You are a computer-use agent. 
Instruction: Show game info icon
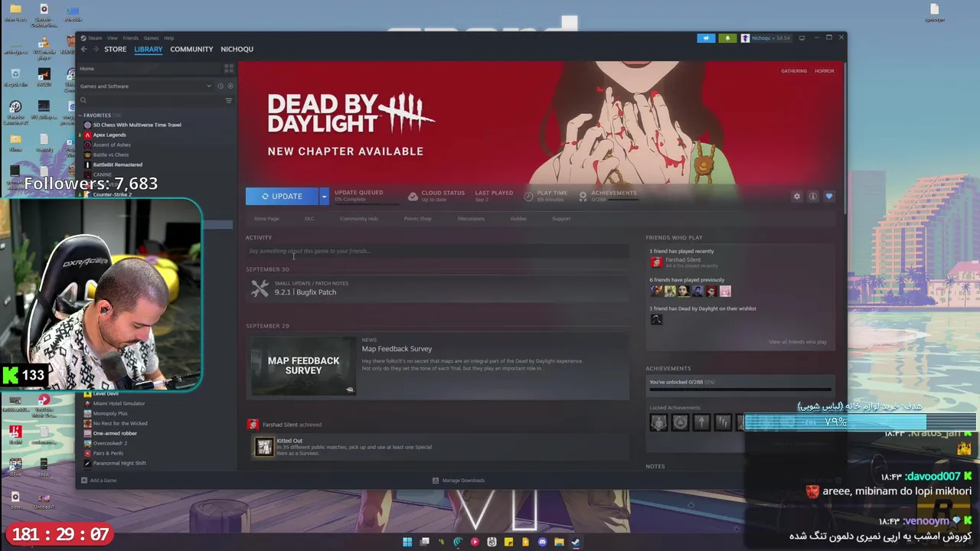tap(813, 197)
